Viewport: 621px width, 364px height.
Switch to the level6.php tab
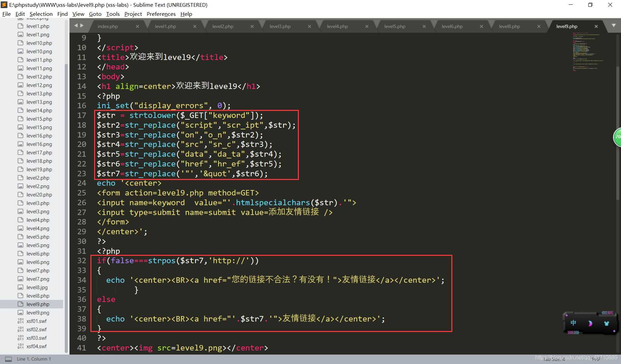pos(452,26)
